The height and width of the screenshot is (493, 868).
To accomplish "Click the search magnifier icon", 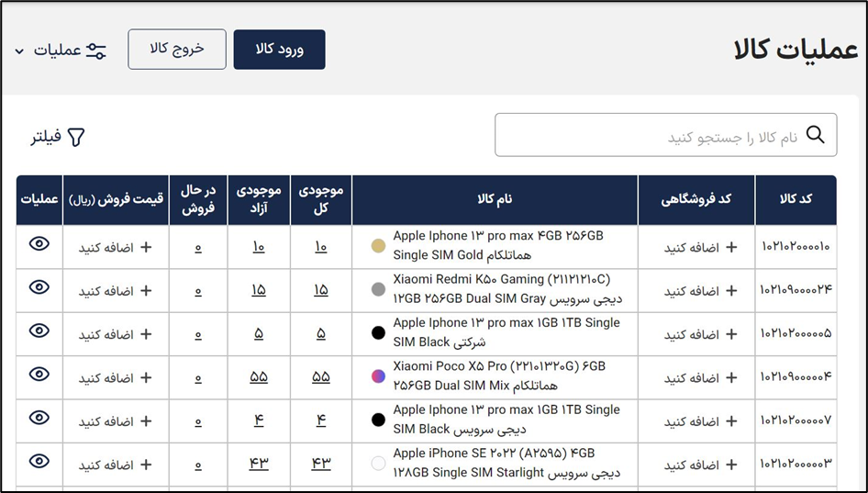I will coord(815,135).
